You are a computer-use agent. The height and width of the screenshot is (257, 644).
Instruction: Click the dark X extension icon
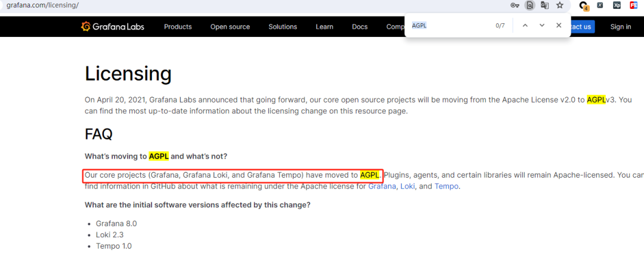[600, 5]
